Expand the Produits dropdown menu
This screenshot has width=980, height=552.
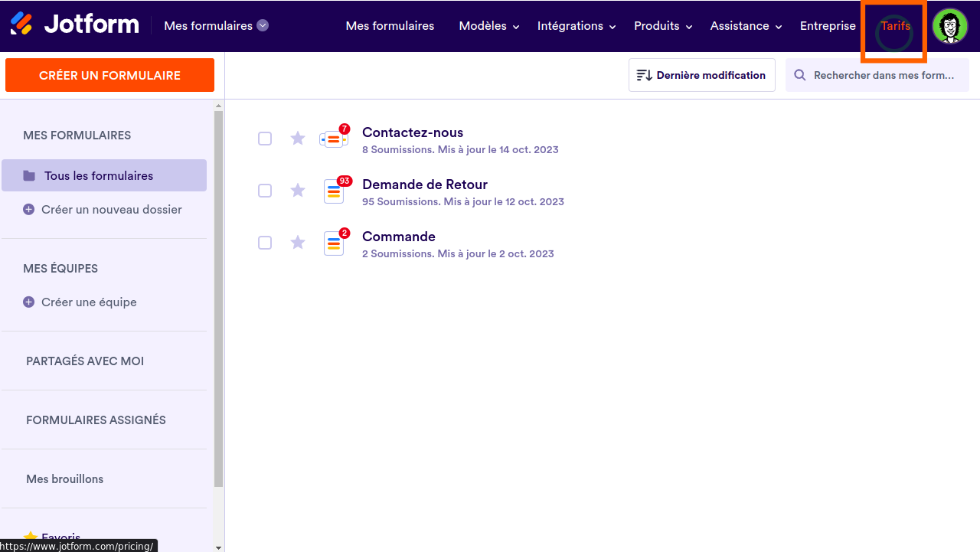pos(658,25)
